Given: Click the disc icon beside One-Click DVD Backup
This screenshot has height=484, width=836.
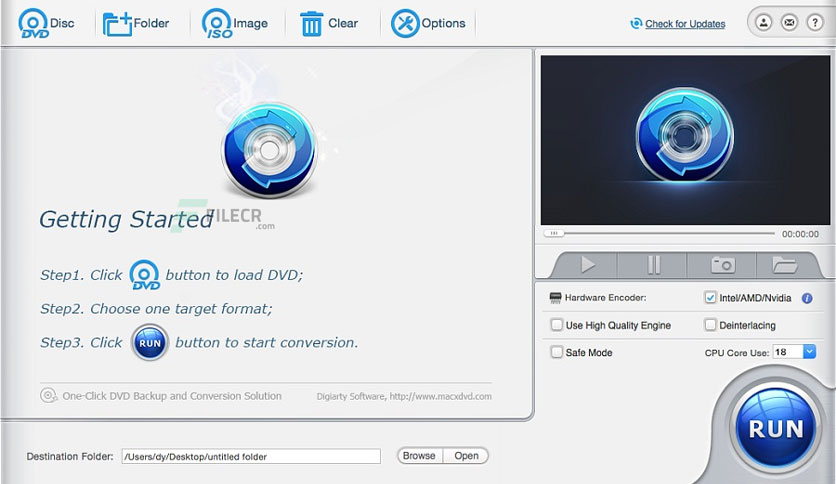Looking at the screenshot, I should [x=49, y=396].
